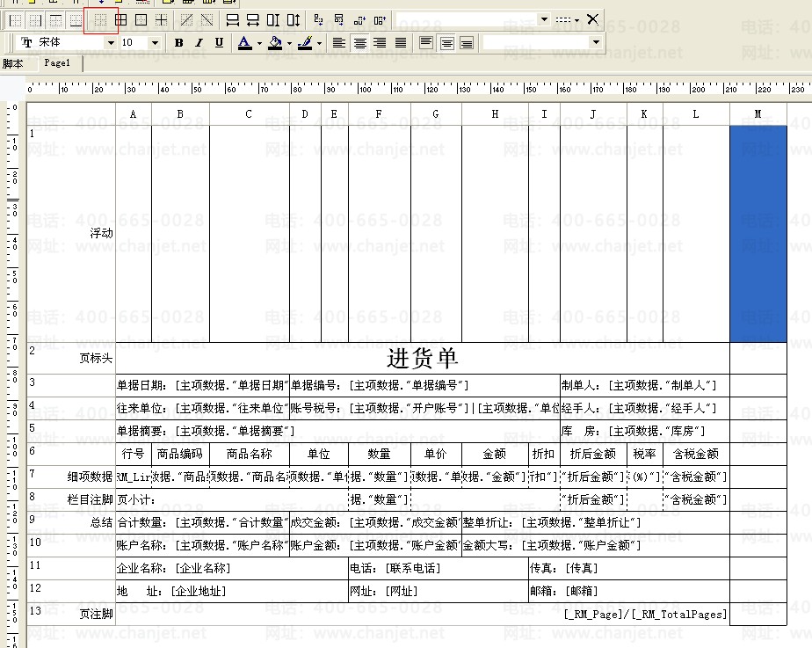Click the fill color paint bucket icon

coord(275,42)
